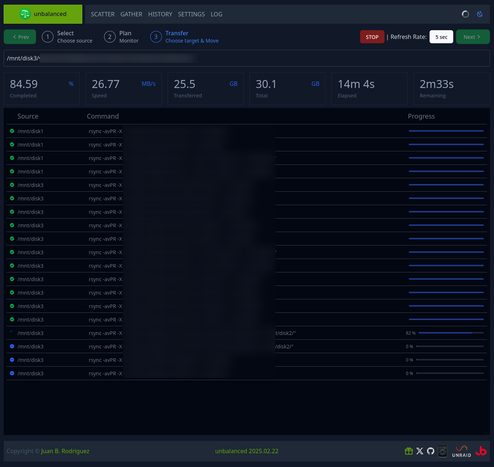Viewport: 494px width, 467px height.
Task: Open the SCATTER tab
Action: point(103,14)
